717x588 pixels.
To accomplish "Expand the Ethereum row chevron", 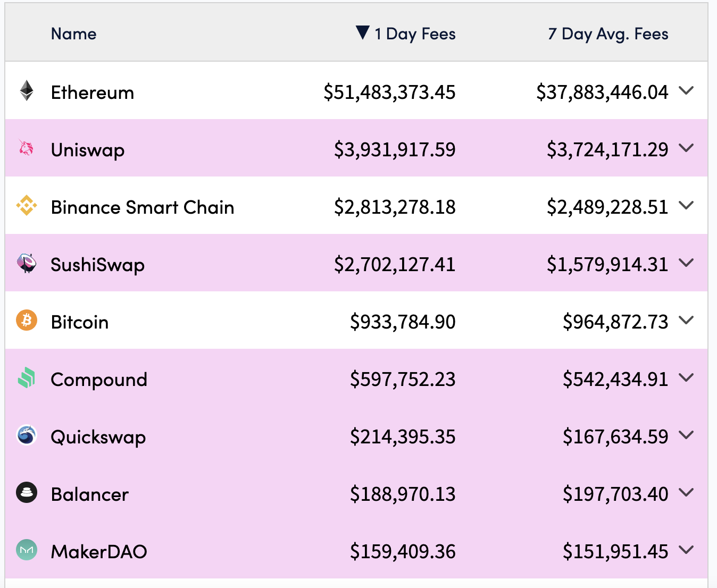I will coord(687,90).
